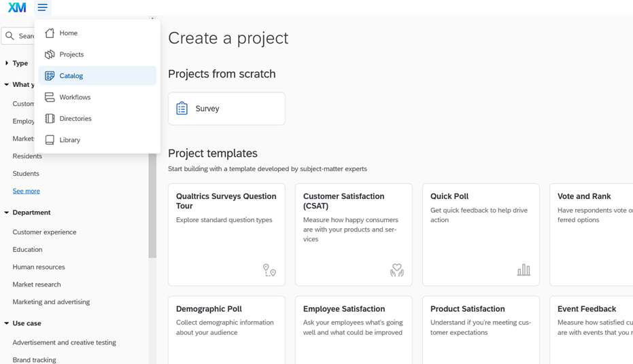Click the XM logo
633x364 pixels.
point(17,7)
